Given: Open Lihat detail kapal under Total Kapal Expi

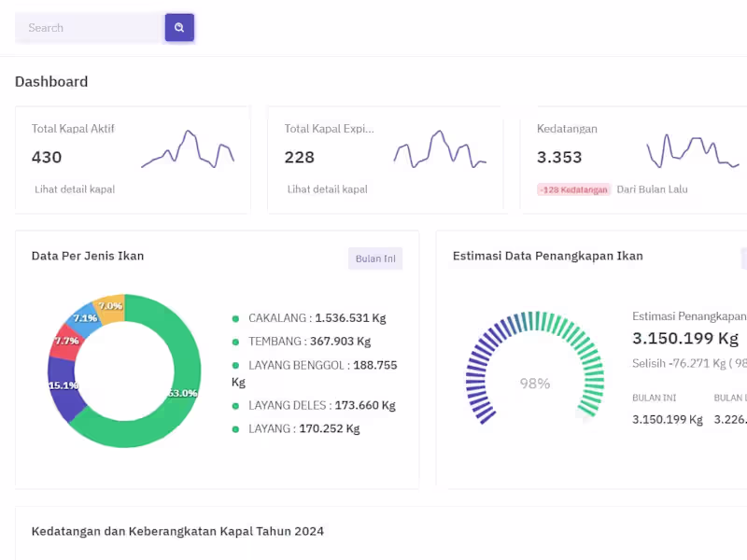Looking at the screenshot, I should coord(328,189).
